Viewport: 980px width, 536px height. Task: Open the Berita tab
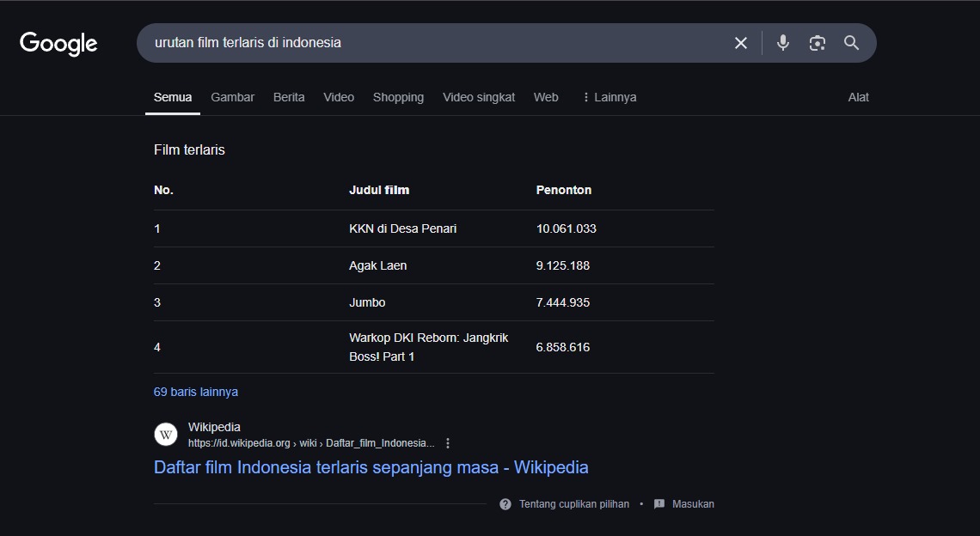coord(289,97)
